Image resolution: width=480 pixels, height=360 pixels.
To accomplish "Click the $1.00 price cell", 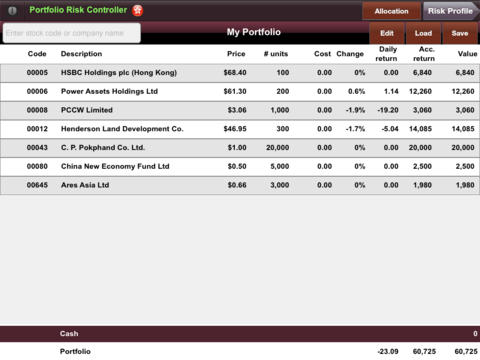I will [x=237, y=147].
